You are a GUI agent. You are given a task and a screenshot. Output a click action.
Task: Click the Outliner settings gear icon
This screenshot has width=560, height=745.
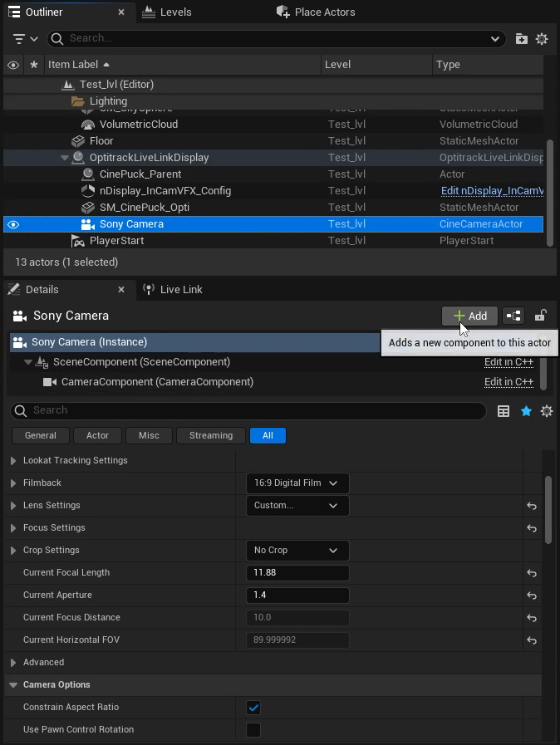tap(542, 39)
